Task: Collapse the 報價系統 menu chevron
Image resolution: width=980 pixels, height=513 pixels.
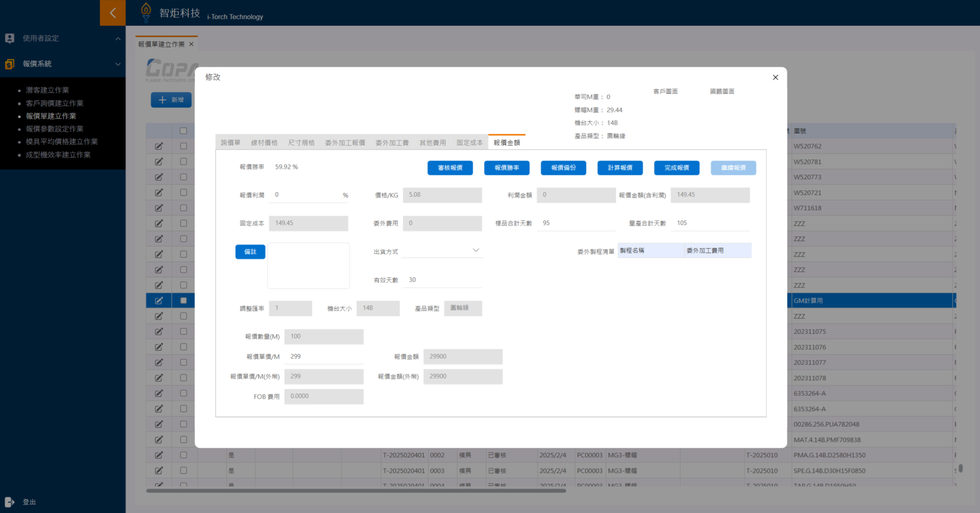Action: click(x=117, y=64)
